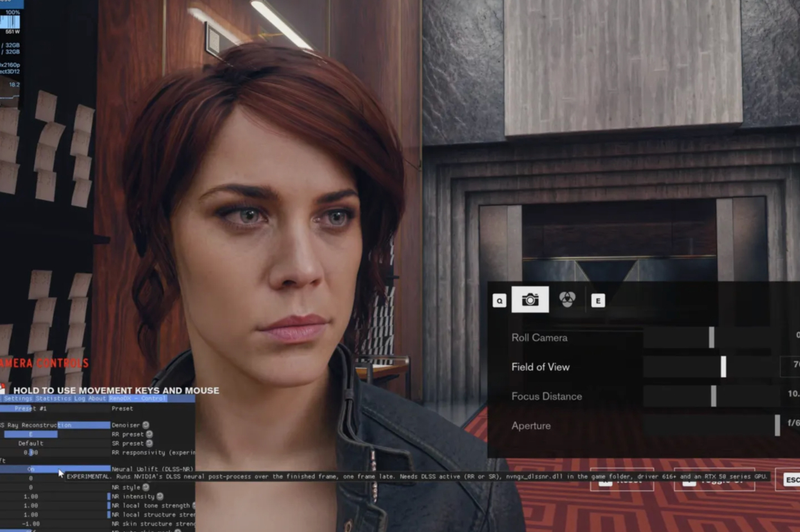
Task: Reset the Denoiser setting with its round icon
Action: (146, 425)
